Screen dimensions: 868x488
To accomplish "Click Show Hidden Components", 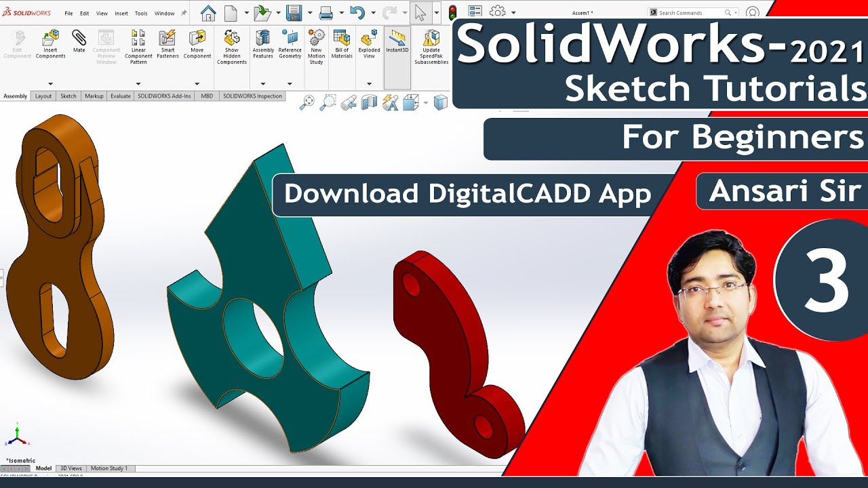I will point(232,47).
